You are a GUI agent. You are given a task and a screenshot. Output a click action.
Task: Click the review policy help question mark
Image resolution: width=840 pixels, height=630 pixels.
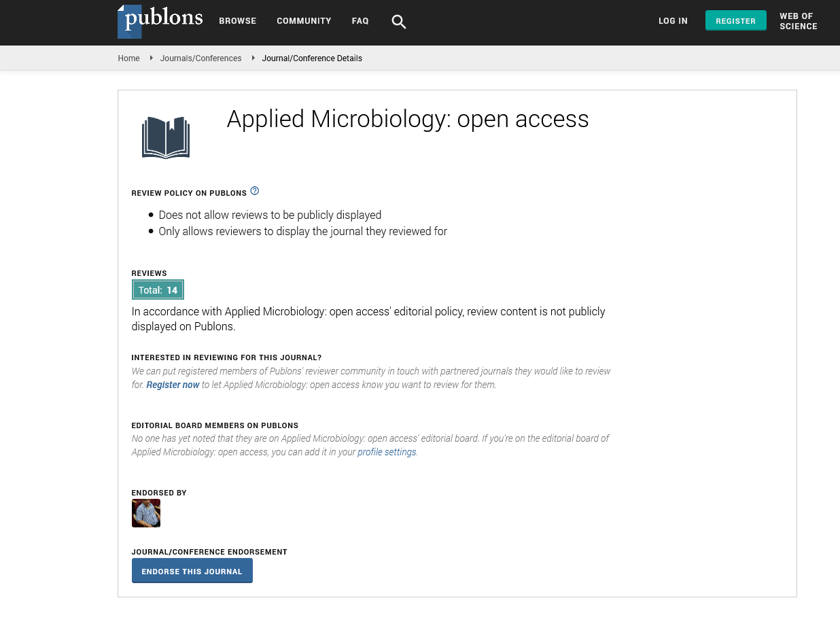pos(255,191)
